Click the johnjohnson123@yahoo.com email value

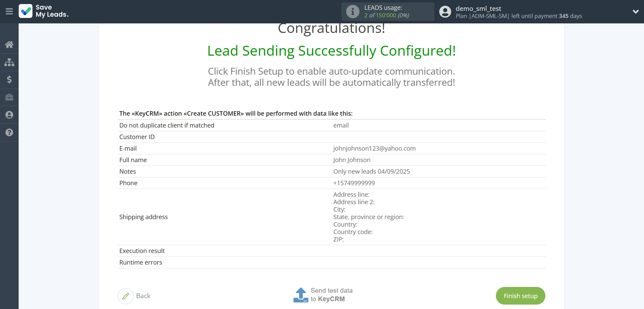click(x=374, y=149)
